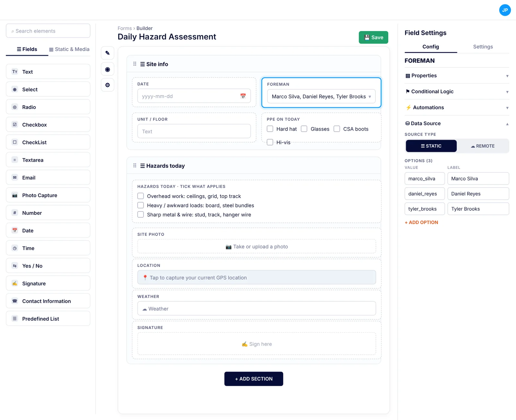The width and height of the screenshot is (516, 420).
Task: Switch source type to REMOTE
Action: click(483, 146)
